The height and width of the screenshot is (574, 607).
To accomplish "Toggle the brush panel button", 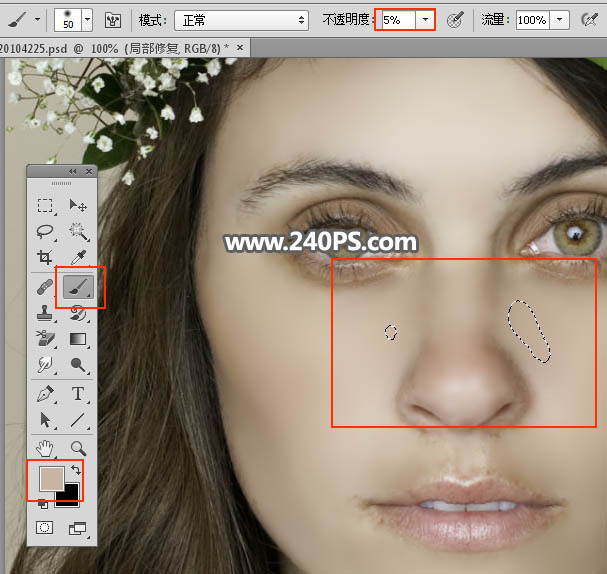I will click(113, 20).
